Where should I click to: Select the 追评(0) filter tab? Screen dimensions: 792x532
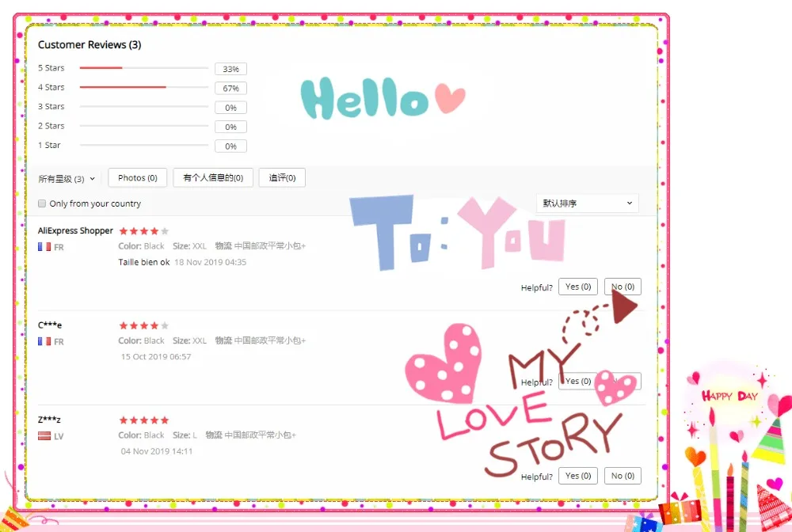[x=282, y=177]
